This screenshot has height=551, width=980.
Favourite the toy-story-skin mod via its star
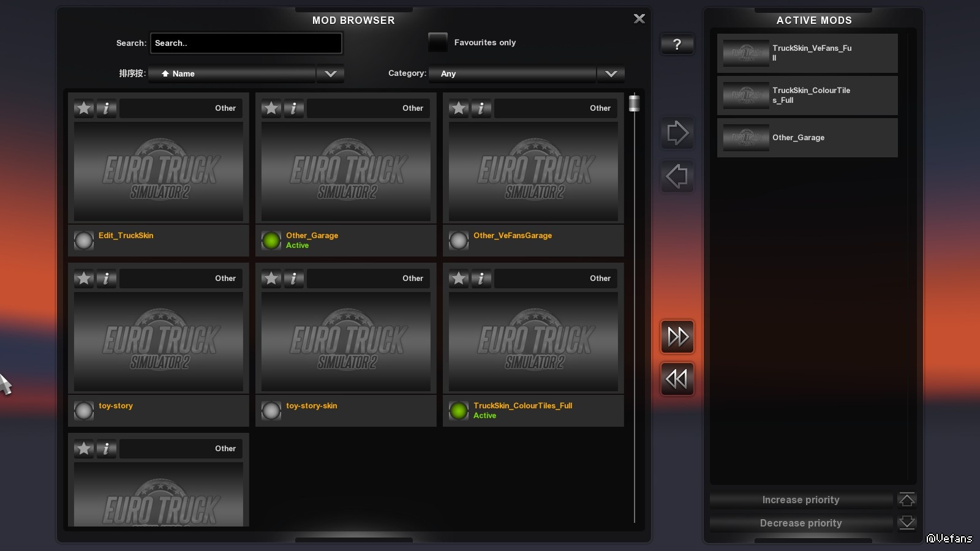[271, 279]
